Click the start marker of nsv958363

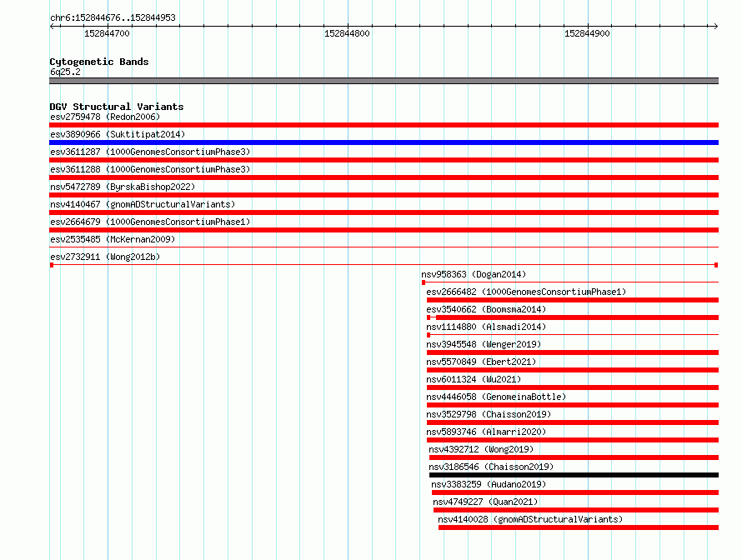coord(424,282)
